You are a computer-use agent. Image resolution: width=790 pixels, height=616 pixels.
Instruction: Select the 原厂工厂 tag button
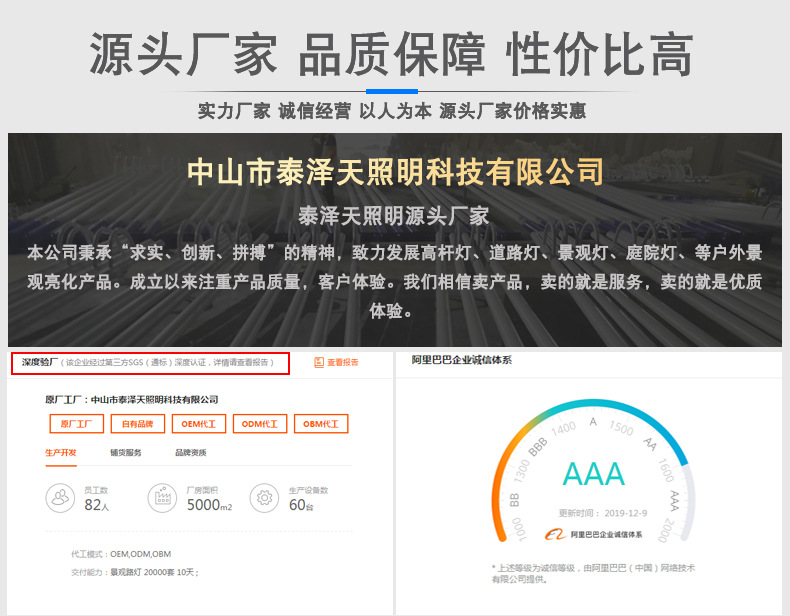pos(77,424)
